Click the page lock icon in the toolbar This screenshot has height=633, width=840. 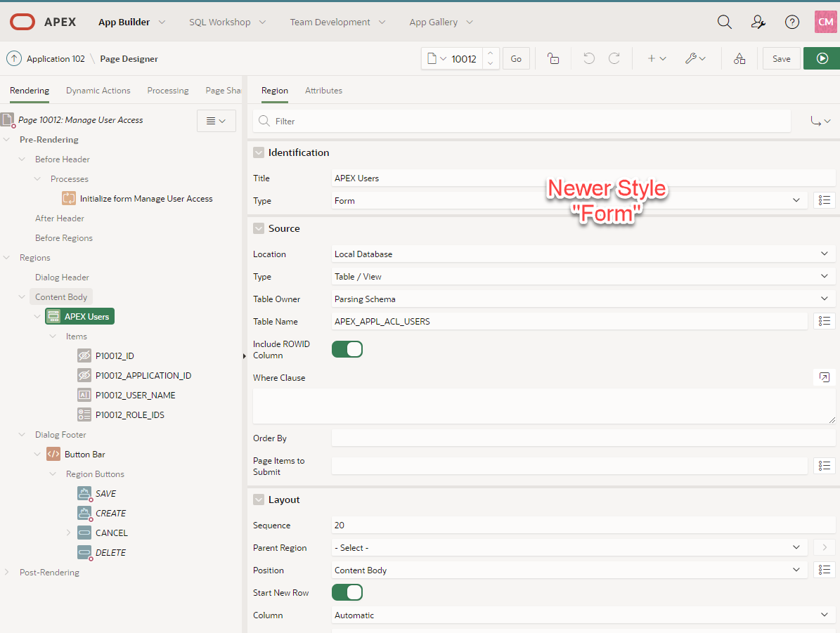point(553,58)
